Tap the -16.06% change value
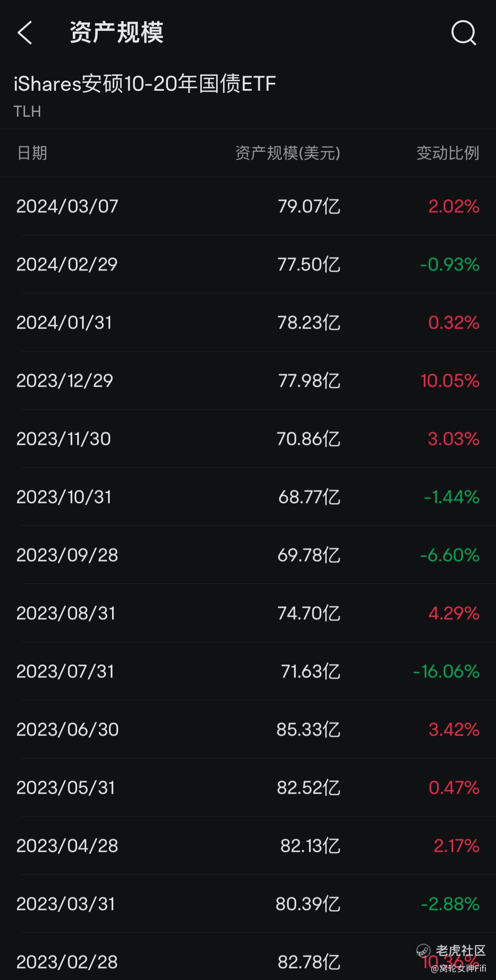 click(446, 671)
